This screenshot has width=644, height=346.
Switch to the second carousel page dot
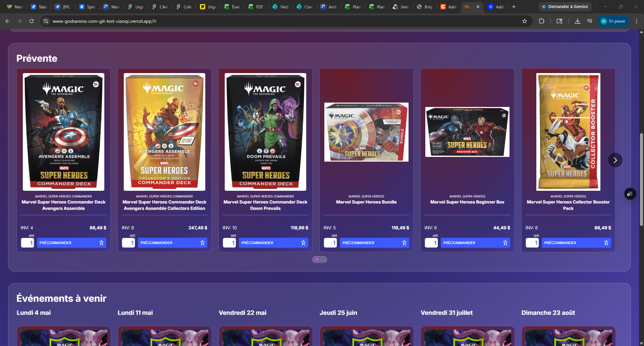pyautogui.click(x=322, y=259)
